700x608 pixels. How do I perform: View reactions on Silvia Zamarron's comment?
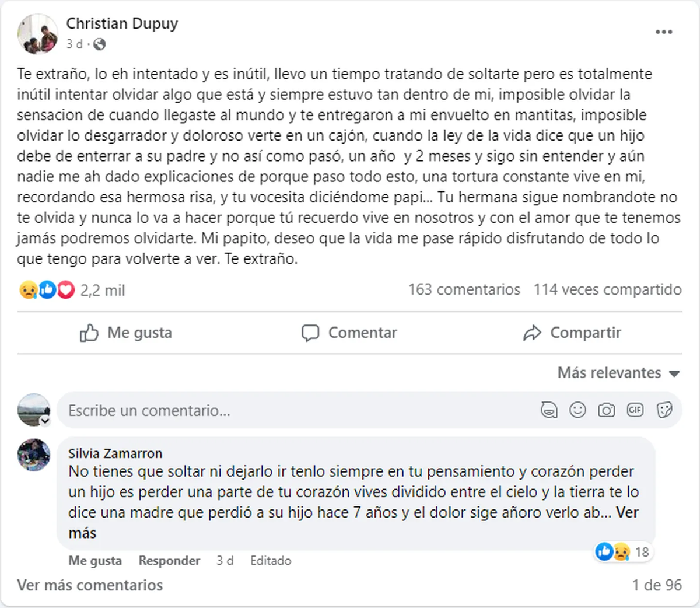click(623, 551)
